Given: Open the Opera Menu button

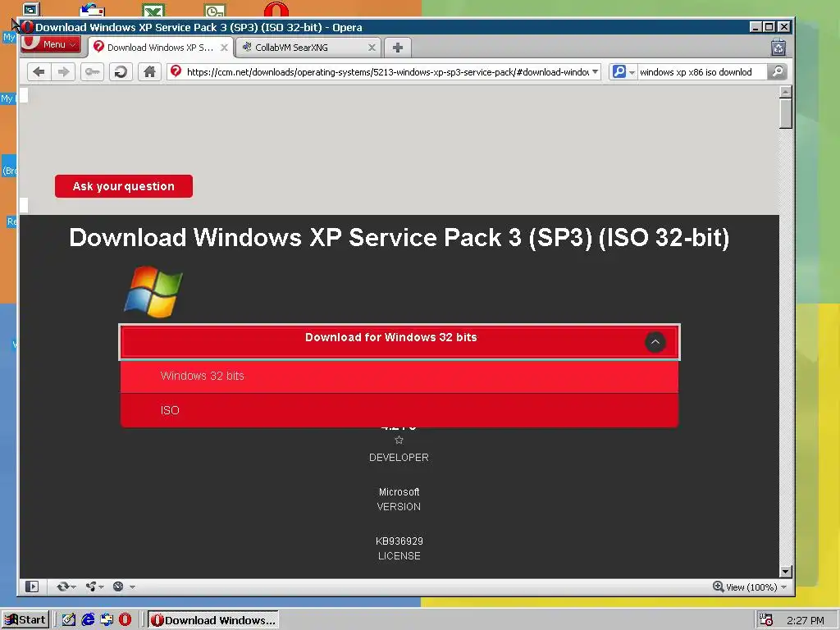Looking at the screenshot, I should 51,44.
